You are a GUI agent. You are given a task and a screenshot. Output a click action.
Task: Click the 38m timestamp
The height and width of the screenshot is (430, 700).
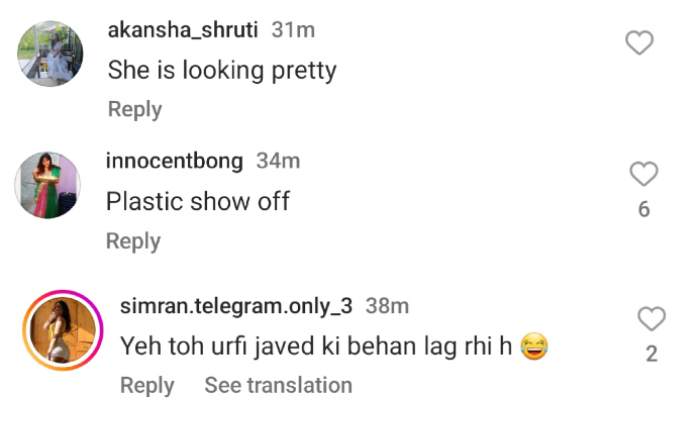pyautogui.click(x=387, y=306)
